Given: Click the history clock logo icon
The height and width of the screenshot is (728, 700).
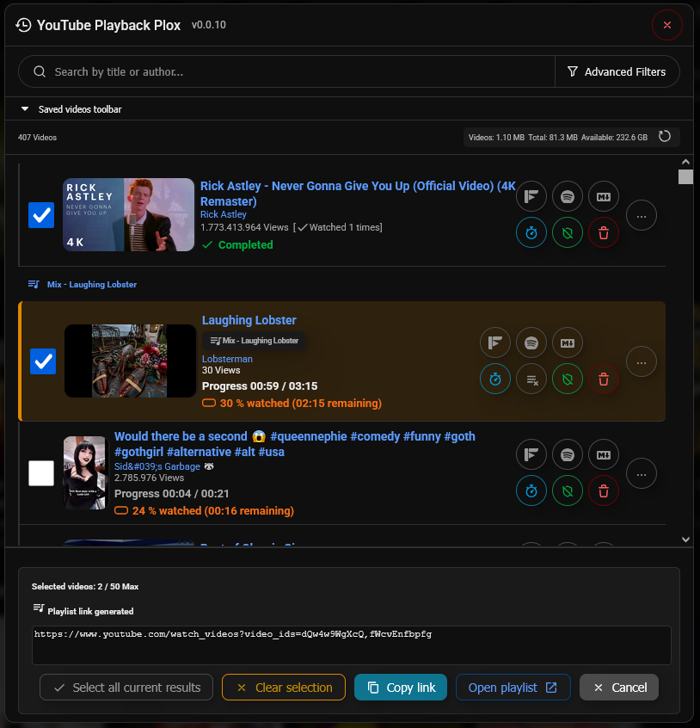Looking at the screenshot, I should [x=23, y=25].
